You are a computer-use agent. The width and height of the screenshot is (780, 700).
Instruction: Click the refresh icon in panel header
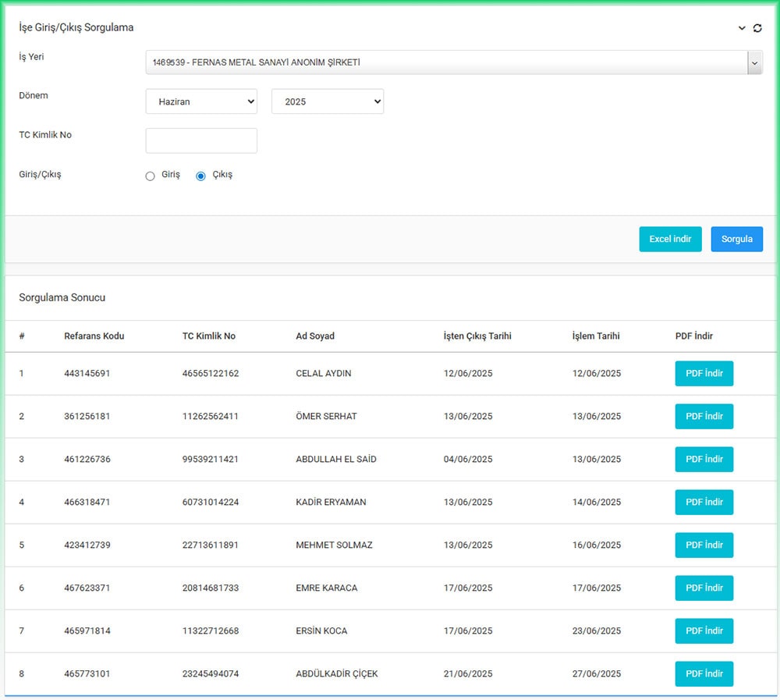(757, 28)
